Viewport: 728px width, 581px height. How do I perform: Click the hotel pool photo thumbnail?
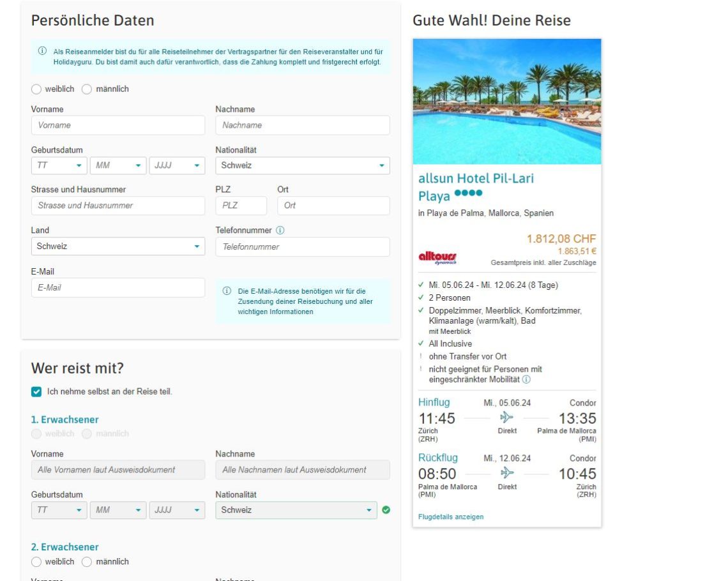pyautogui.click(x=506, y=102)
